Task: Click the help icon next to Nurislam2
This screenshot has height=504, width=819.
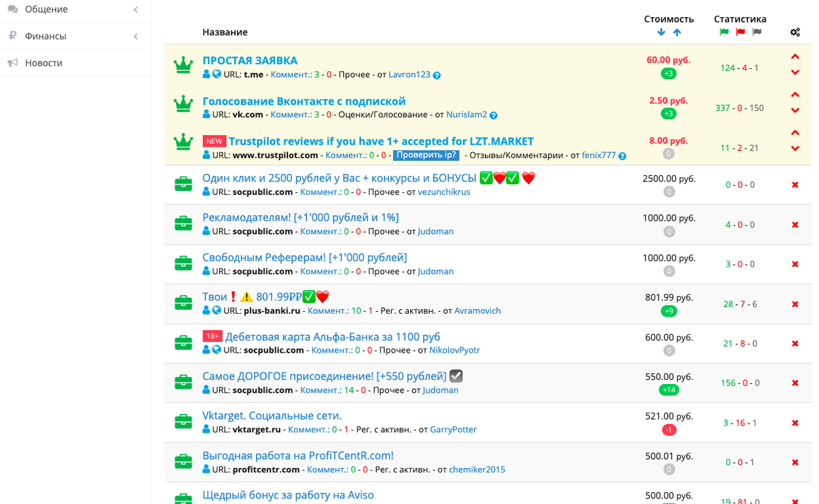Action: click(x=493, y=115)
